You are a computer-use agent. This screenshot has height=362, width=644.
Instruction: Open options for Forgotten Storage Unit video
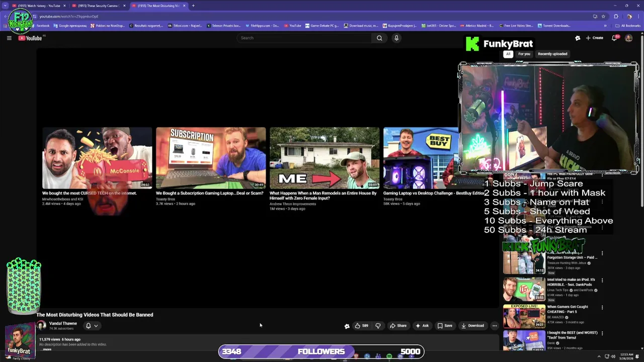click(602, 253)
